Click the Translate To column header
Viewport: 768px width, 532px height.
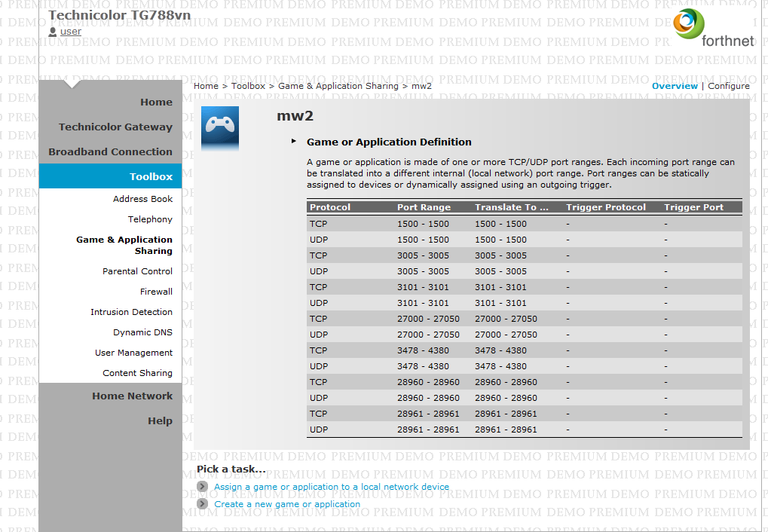pyautogui.click(x=512, y=206)
